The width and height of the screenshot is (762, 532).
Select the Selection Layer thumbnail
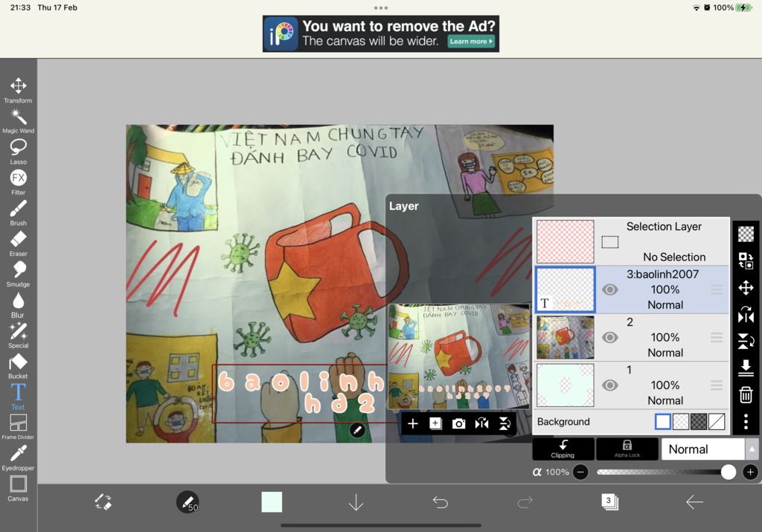coord(566,242)
